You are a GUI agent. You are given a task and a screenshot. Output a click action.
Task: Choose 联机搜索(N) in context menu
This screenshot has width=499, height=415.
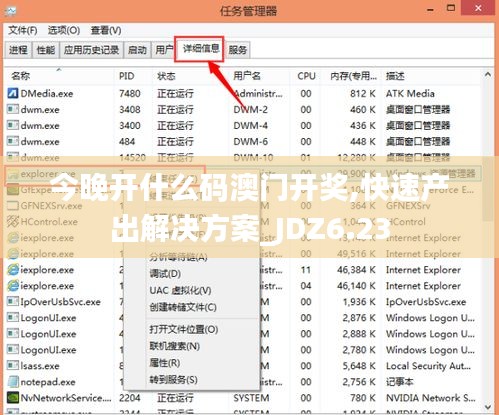174,346
